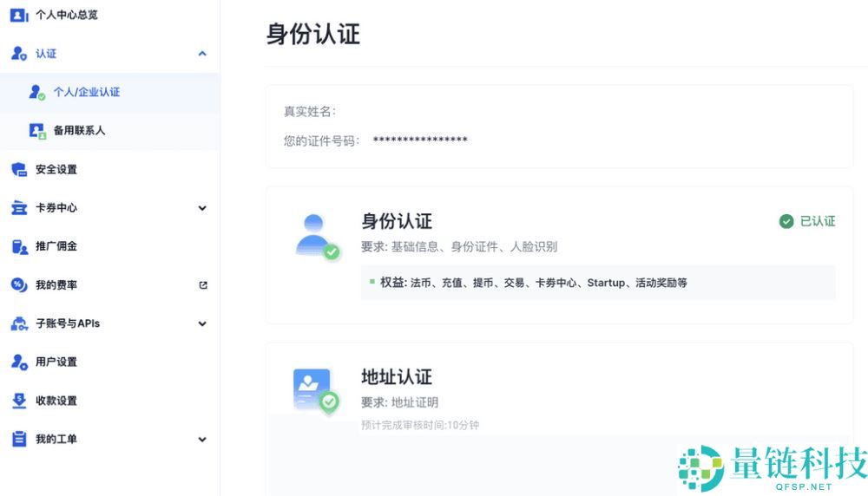The image size is (868, 496).
Task: Click the 您的证件号码 label
Action: click(322, 141)
